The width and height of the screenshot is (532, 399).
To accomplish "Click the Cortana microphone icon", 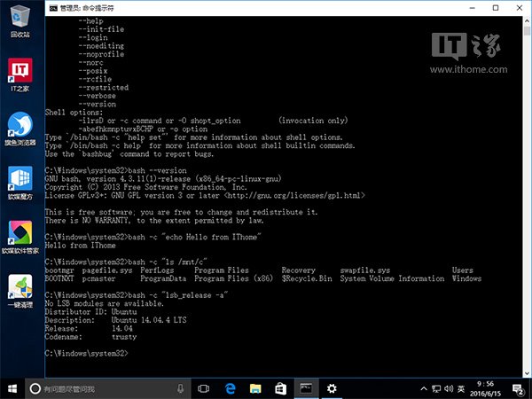I will [x=180, y=389].
